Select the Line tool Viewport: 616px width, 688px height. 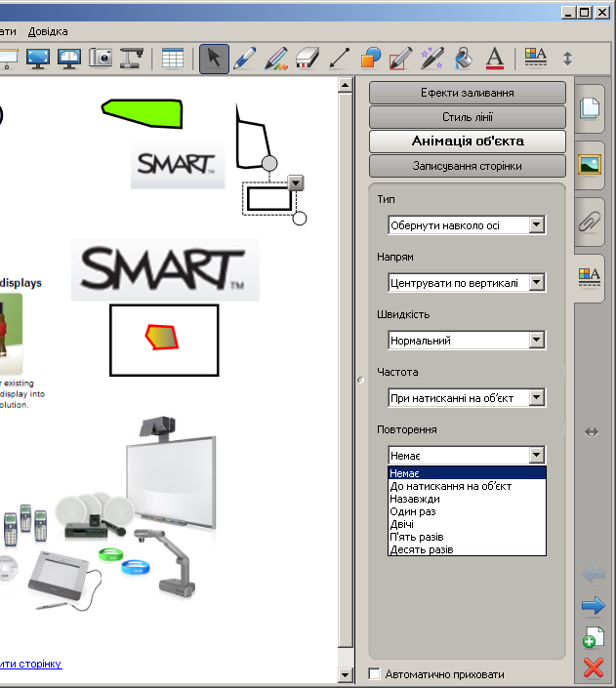(339, 59)
